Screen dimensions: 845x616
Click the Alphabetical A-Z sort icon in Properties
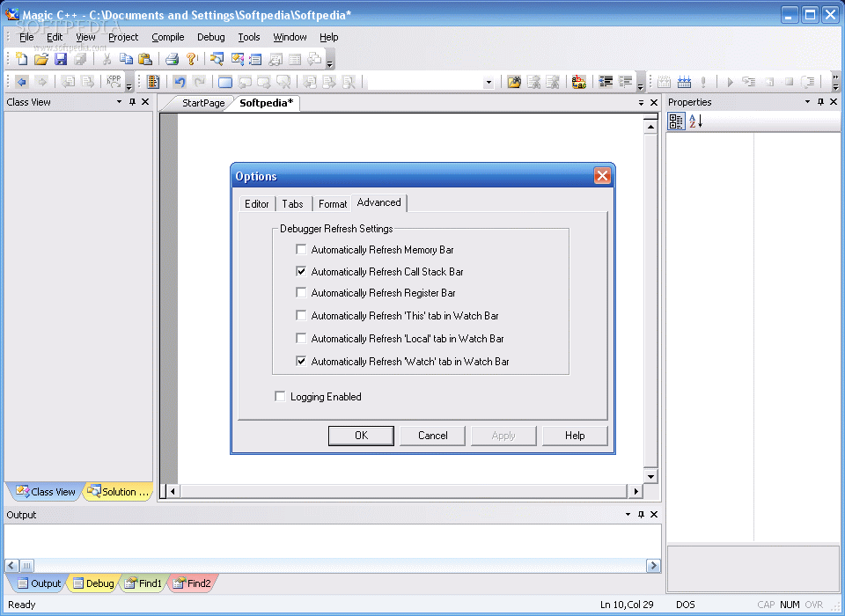click(695, 121)
